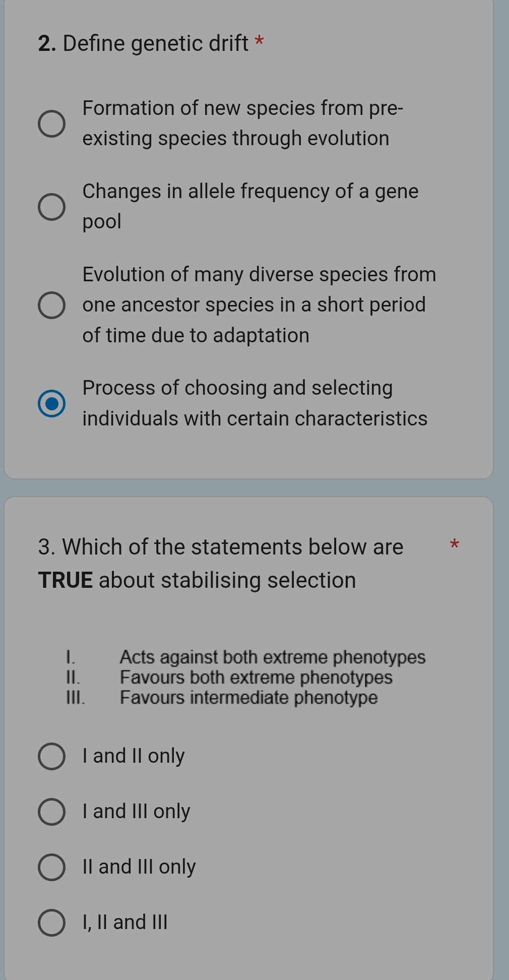This screenshot has width=509, height=980.
Task: Select "I and III only" for question 3
Action: 51,811
